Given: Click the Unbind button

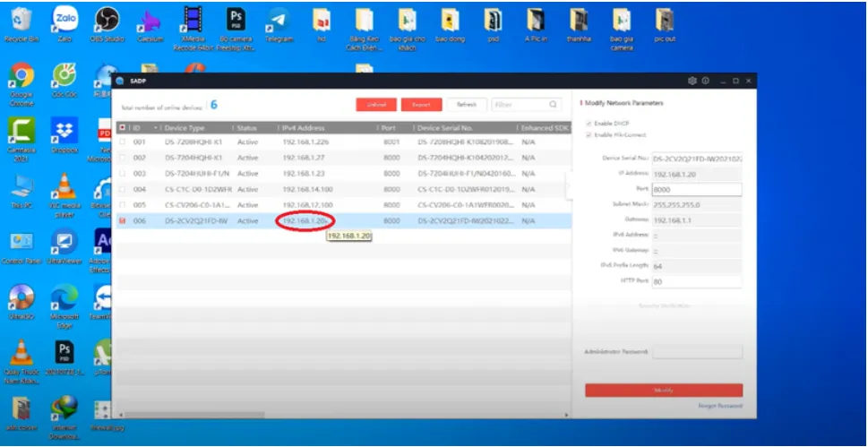Looking at the screenshot, I should tap(376, 105).
